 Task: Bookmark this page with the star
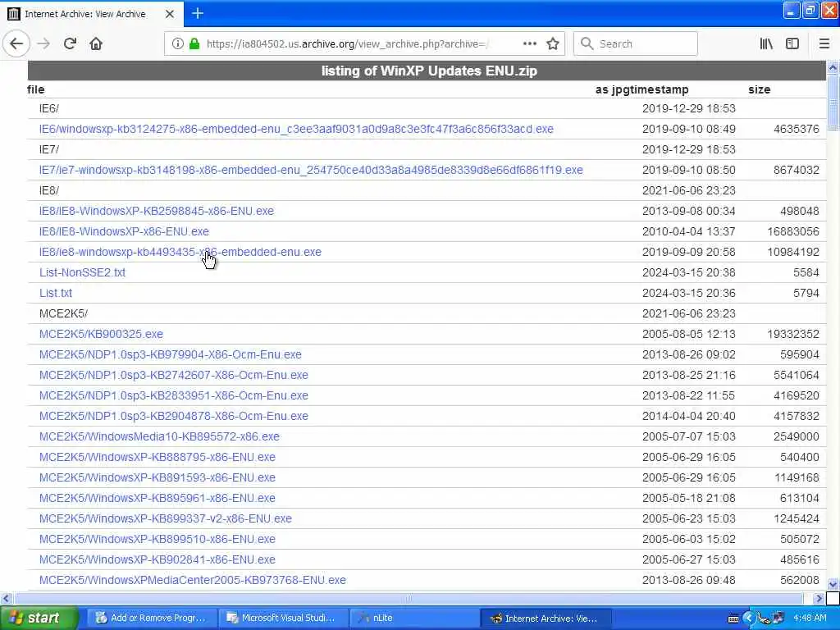point(553,44)
